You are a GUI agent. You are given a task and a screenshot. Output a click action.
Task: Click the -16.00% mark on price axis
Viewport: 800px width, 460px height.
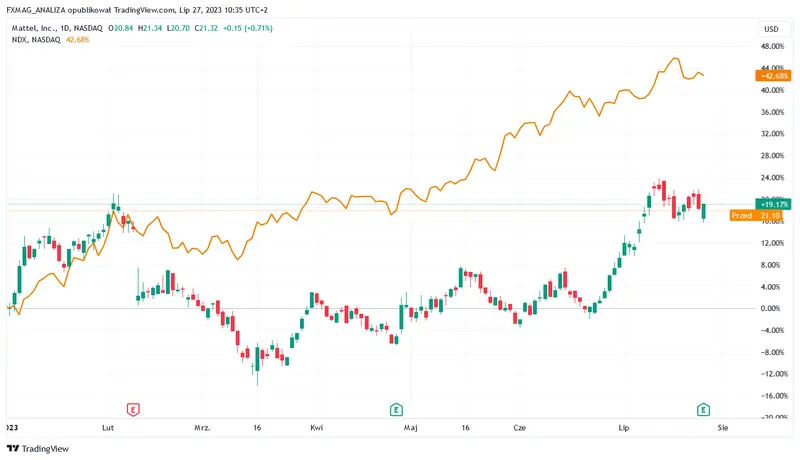[x=769, y=396]
